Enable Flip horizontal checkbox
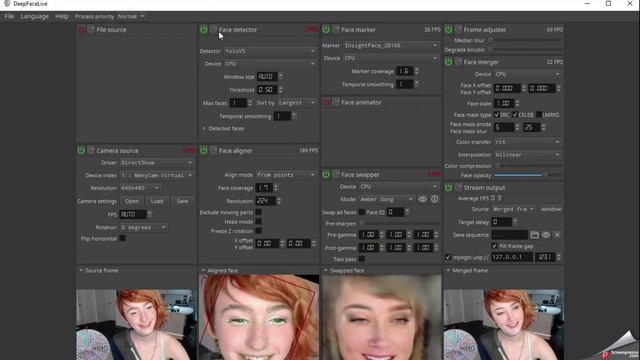The height and width of the screenshot is (360, 640). pos(122,238)
